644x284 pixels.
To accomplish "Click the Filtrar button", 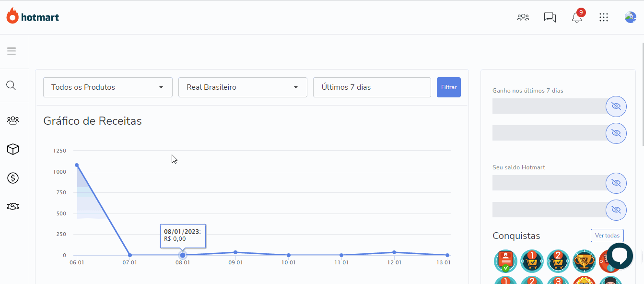I will (449, 87).
